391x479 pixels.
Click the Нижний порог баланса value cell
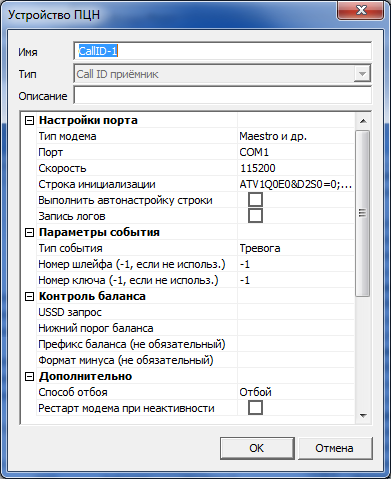tap(296, 328)
